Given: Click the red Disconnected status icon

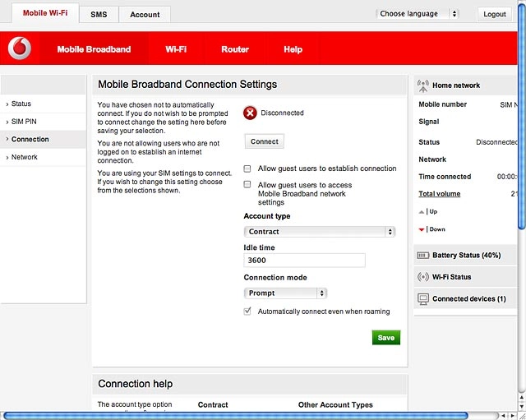Looking at the screenshot, I should pos(250,113).
